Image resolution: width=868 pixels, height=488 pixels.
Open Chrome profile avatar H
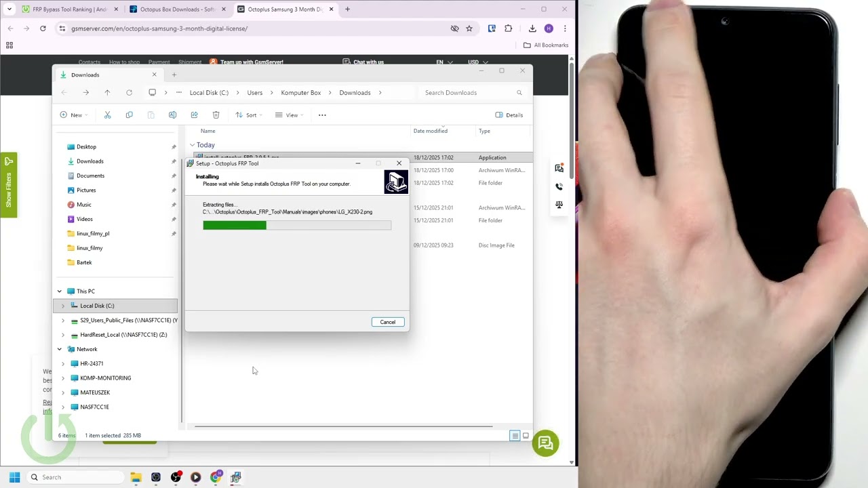click(549, 28)
